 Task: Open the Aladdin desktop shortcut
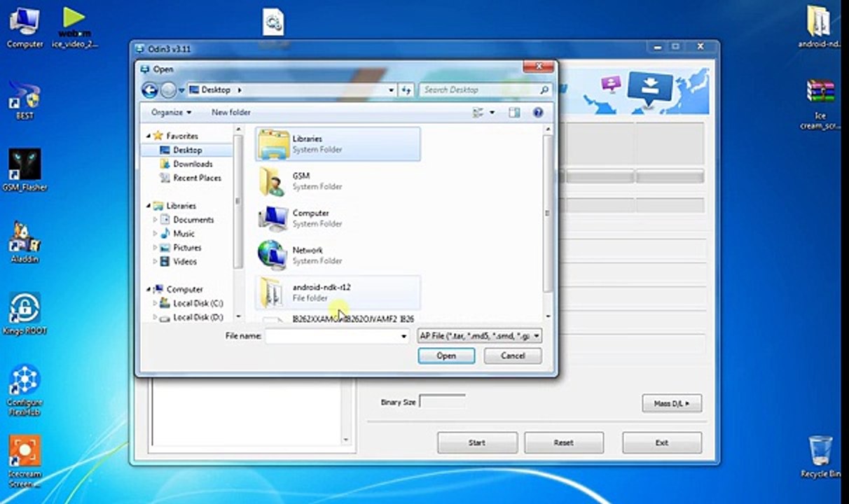pyautogui.click(x=25, y=241)
